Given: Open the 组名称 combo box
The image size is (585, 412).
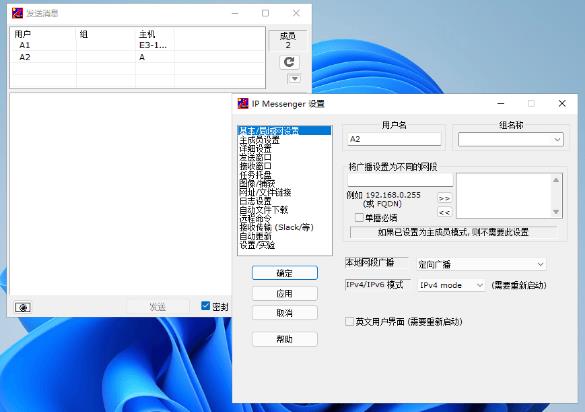Looking at the screenshot, I should [x=510, y=140].
